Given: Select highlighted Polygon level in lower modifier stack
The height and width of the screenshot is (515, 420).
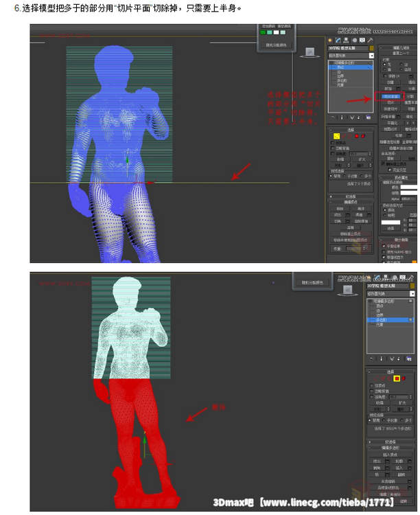Looking at the screenshot, I should pyautogui.click(x=390, y=319).
